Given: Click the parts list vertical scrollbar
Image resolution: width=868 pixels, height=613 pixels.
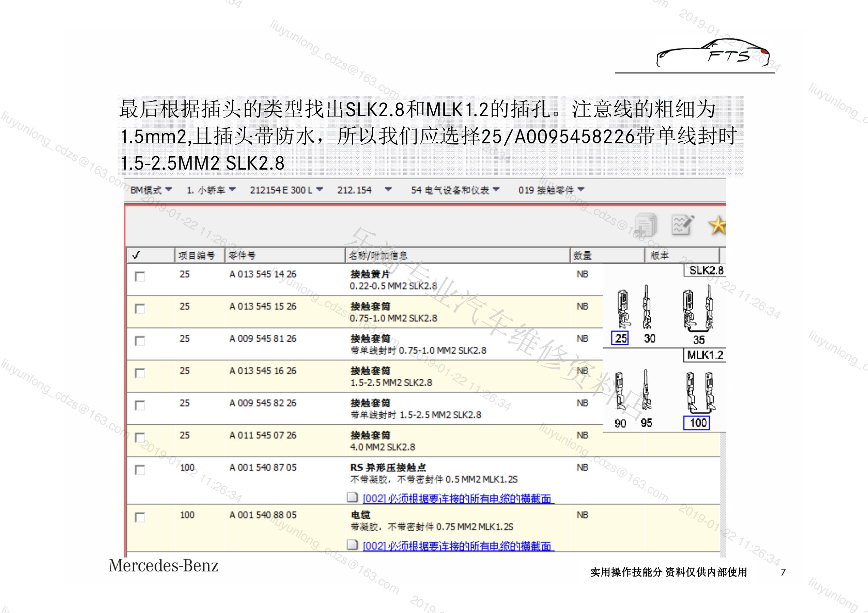Looking at the screenshot, I should (x=723, y=494).
